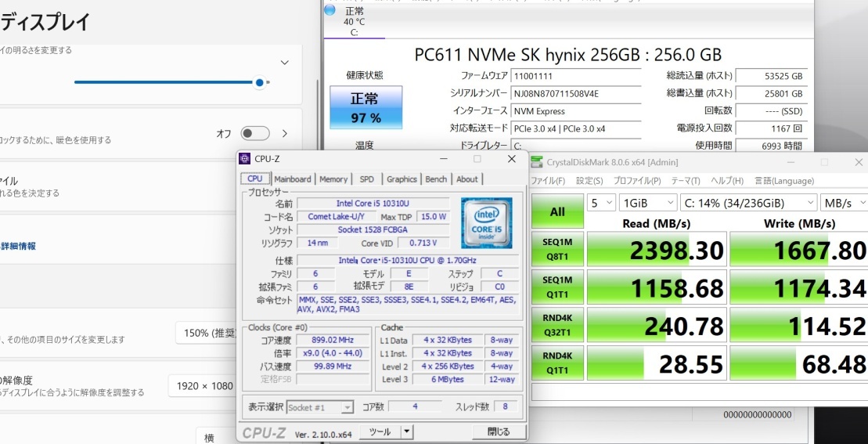Click the PC611 NVMe SK hynix drive title

(568, 55)
